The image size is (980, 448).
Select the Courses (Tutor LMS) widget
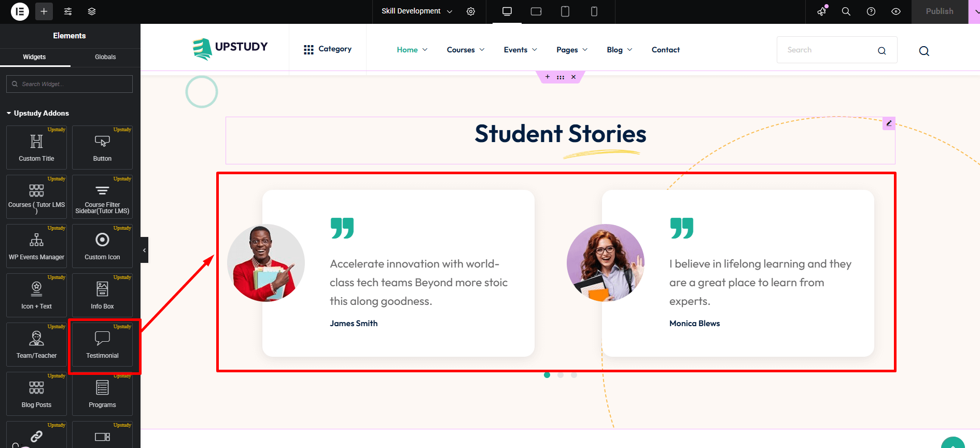pos(36,197)
